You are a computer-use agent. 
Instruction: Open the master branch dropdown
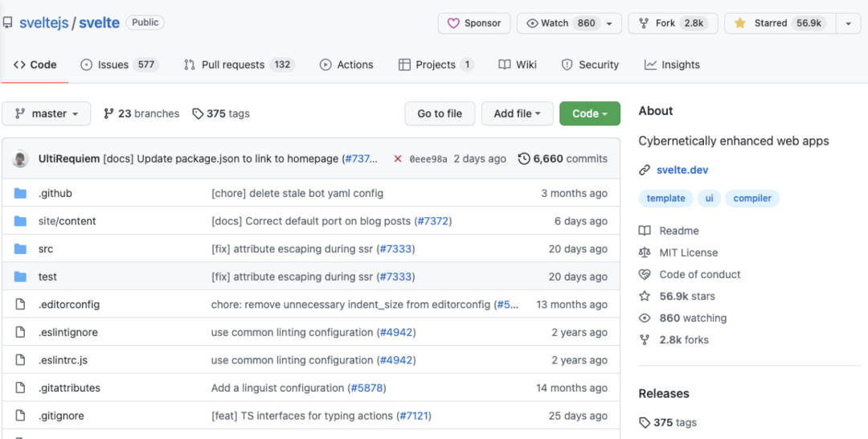(47, 114)
